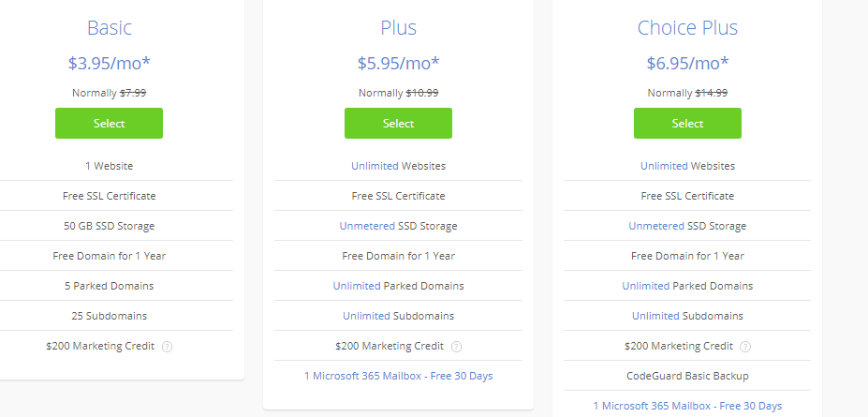This screenshot has width=868, height=417.
Task: Click the Choice Plus plan title
Action: click(x=687, y=28)
